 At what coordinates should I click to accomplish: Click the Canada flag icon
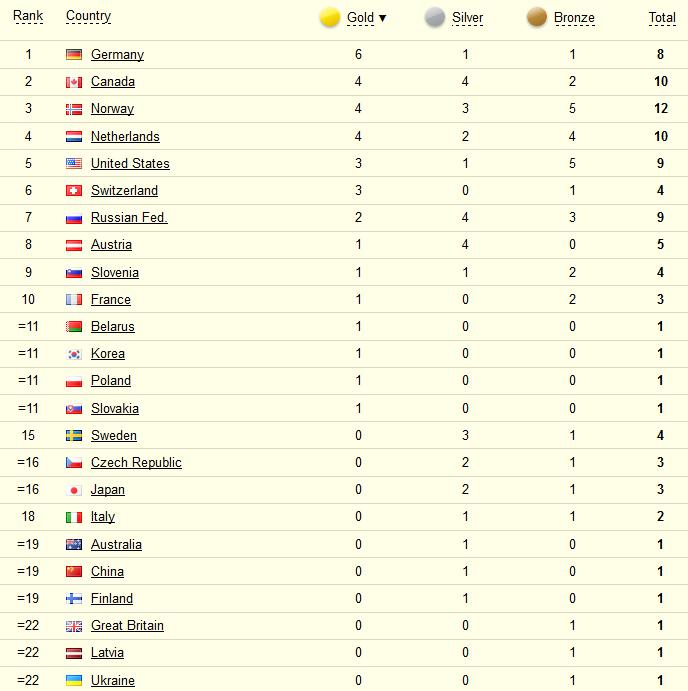(x=74, y=82)
